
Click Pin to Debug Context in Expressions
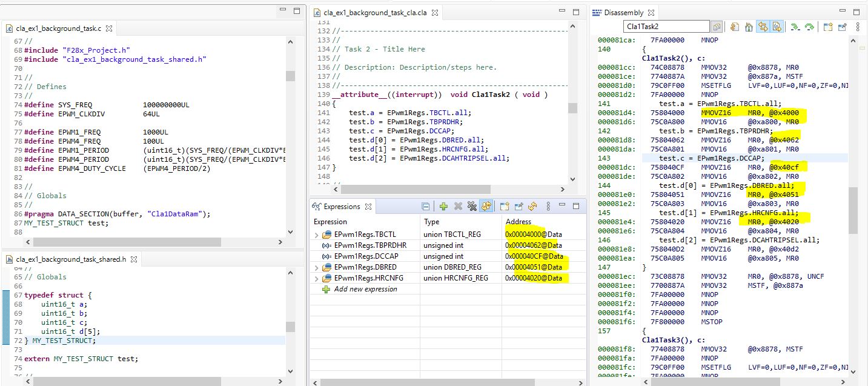coord(518,207)
